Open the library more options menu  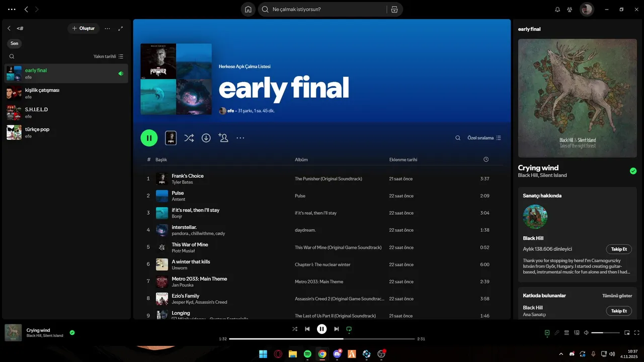(x=107, y=29)
